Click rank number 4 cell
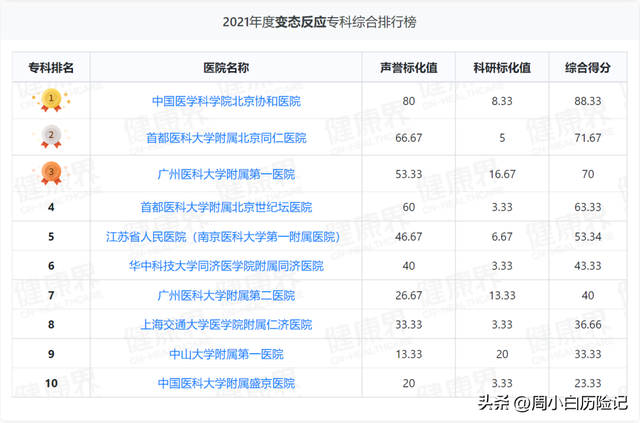This screenshot has height=423, width=640. 51,207
